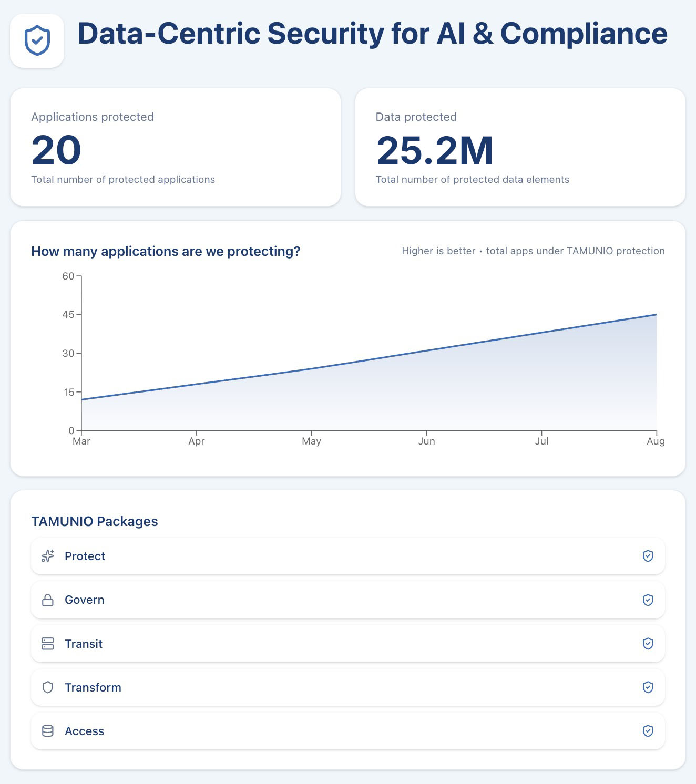Screen dimensions: 696x784
Task: Select the Access package label
Action: [x=84, y=731]
